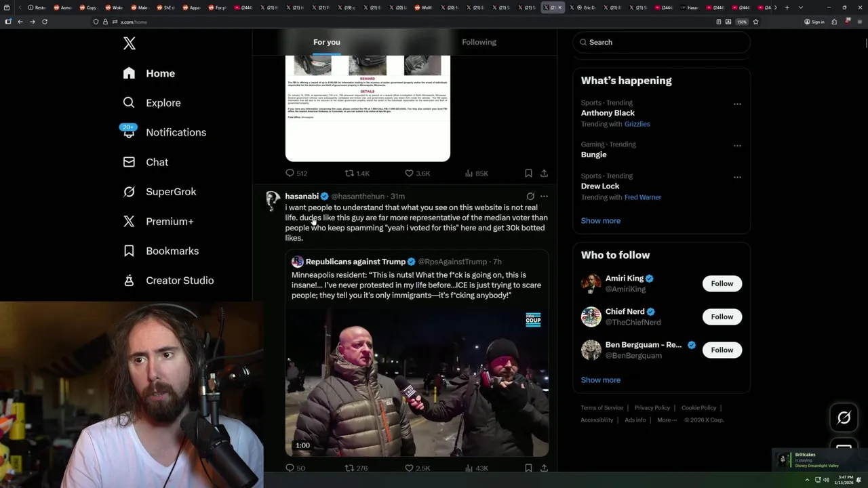
Task: Open Explore in the sidebar
Action: coord(152,103)
